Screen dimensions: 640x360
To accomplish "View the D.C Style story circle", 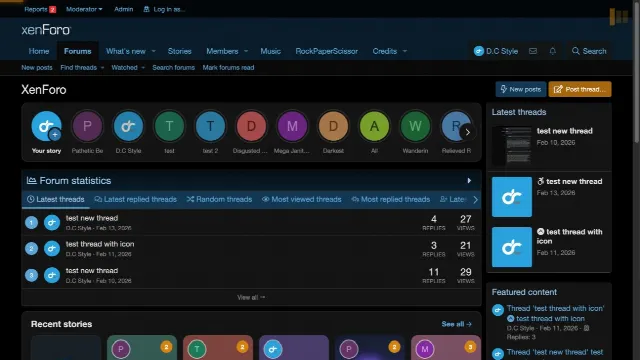I will (128, 126).
